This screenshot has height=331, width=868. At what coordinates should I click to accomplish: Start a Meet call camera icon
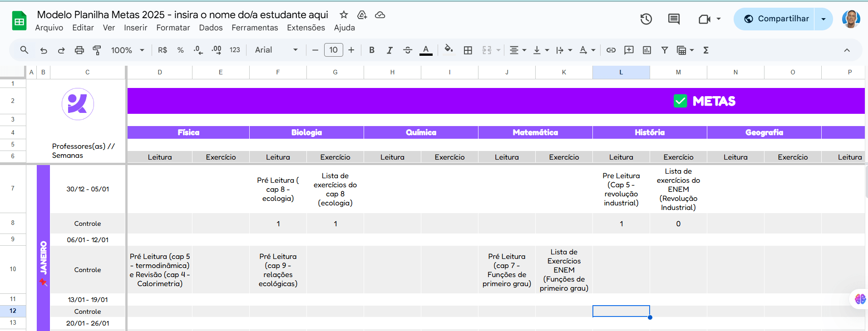click(x=705, y=19)
